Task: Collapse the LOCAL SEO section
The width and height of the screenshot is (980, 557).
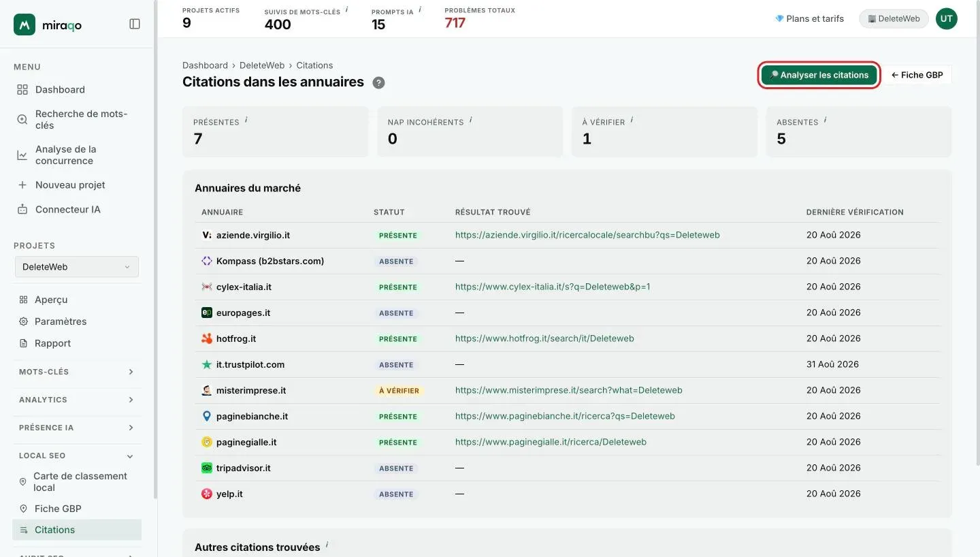Action: tap(77, 456)
